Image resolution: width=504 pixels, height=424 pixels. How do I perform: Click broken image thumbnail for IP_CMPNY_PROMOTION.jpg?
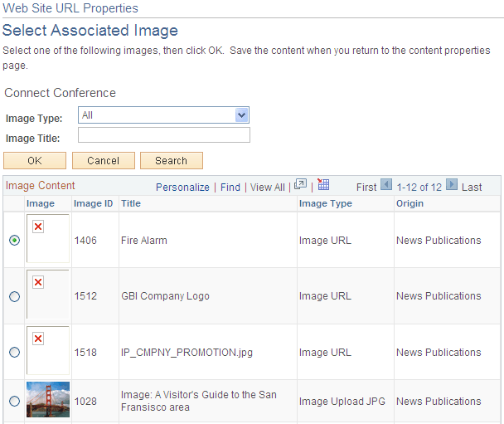[x=48, y=350]
